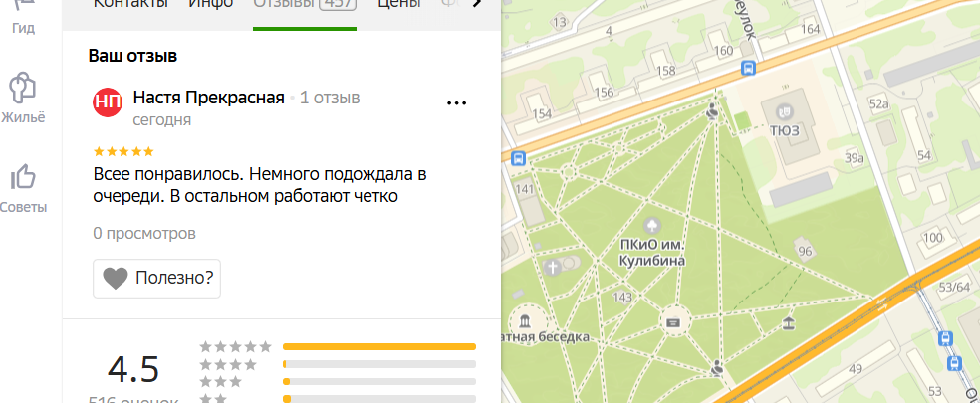The image size is (980, 403).
Task: Click the bus stop icon near building 160
Action: [748, 68]
